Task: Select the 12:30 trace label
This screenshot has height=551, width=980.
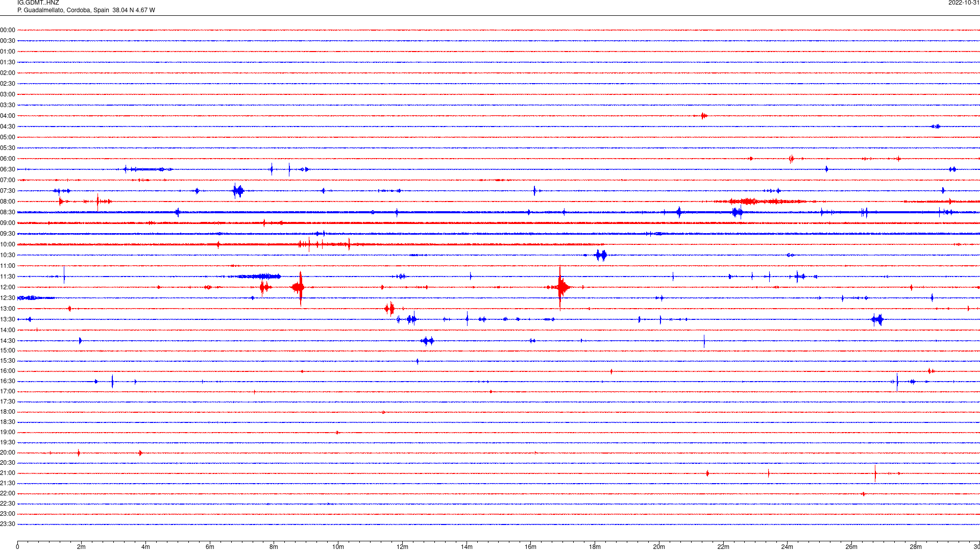Action: tap(8, 298)
